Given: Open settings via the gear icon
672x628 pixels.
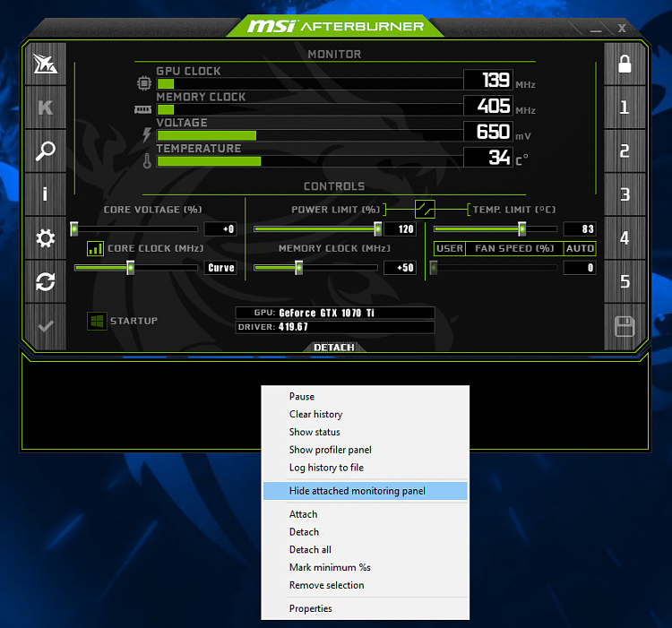Looking at the screenshot, I should [x=46, y=238].
